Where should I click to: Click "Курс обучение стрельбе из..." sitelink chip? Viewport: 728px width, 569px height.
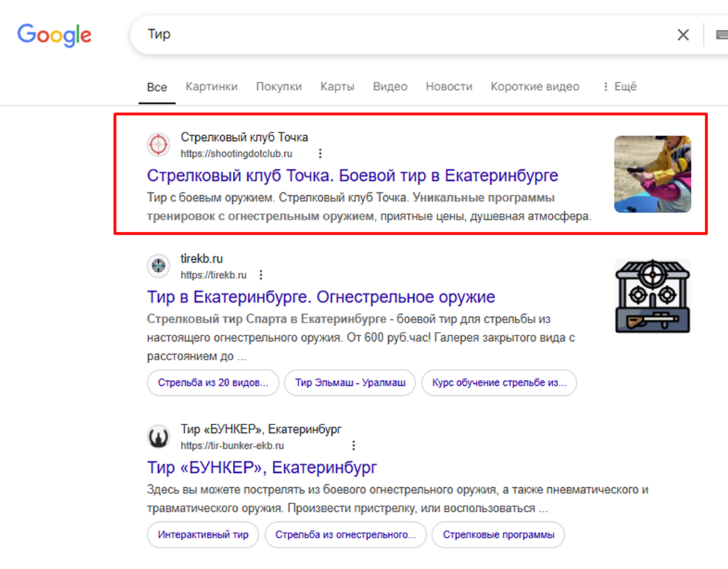(499, 383)
